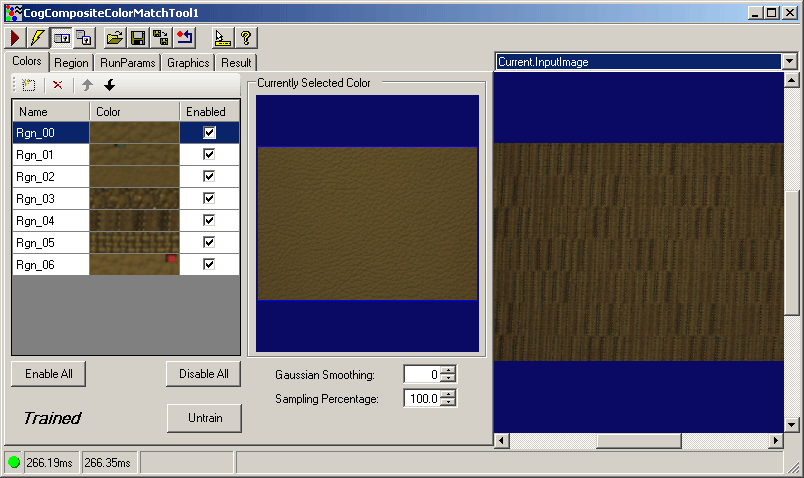Image resolution: width=804 pixels, height=478 pixels.
Task: Disable the Rgn_06 enabled checkbox
Action: point(210,264)
